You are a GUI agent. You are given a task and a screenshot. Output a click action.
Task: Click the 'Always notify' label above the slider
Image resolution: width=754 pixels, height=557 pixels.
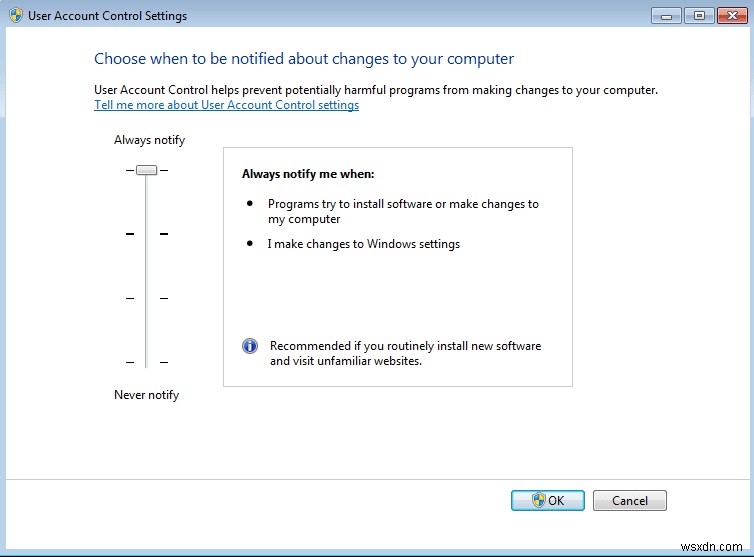(x=150, y=140)
